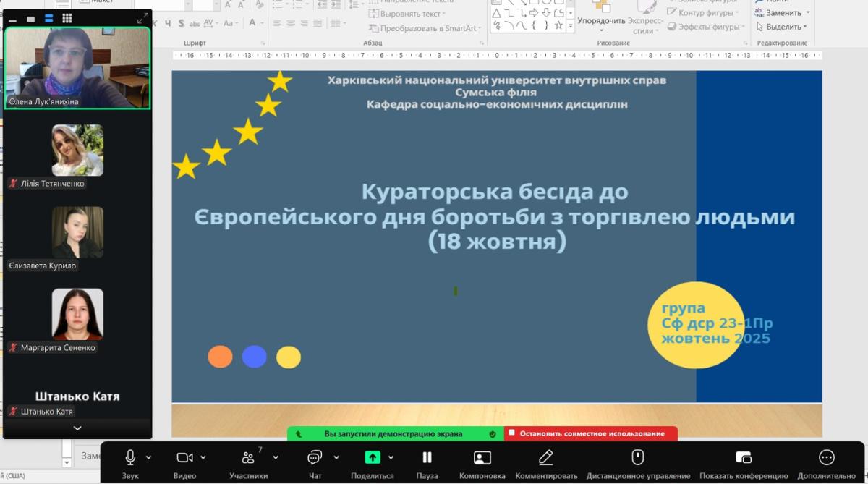The image size is (868, 484).
Task: Toggle camera with the Видео button
Action: click(184, 457)
